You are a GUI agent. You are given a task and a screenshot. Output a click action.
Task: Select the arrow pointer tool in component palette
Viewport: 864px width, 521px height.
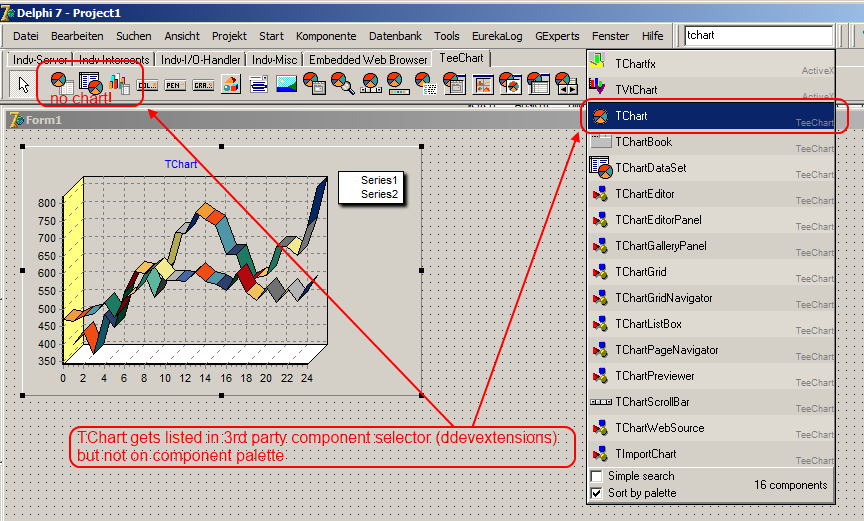(x=23, y=84)
